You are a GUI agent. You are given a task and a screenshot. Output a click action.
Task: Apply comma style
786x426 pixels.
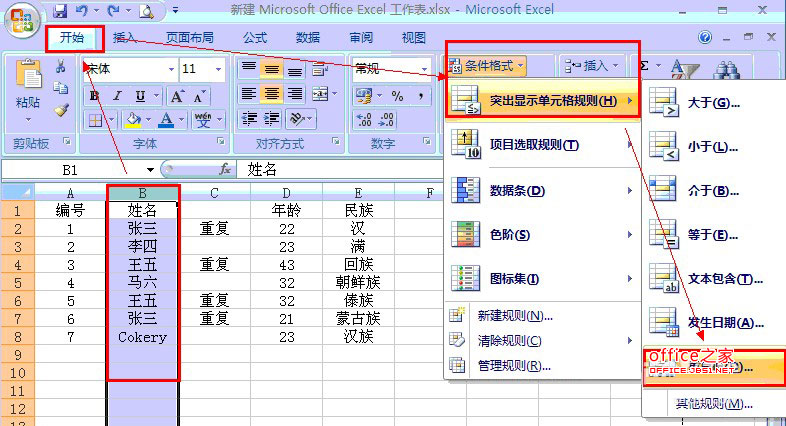[x=421, y=96]
